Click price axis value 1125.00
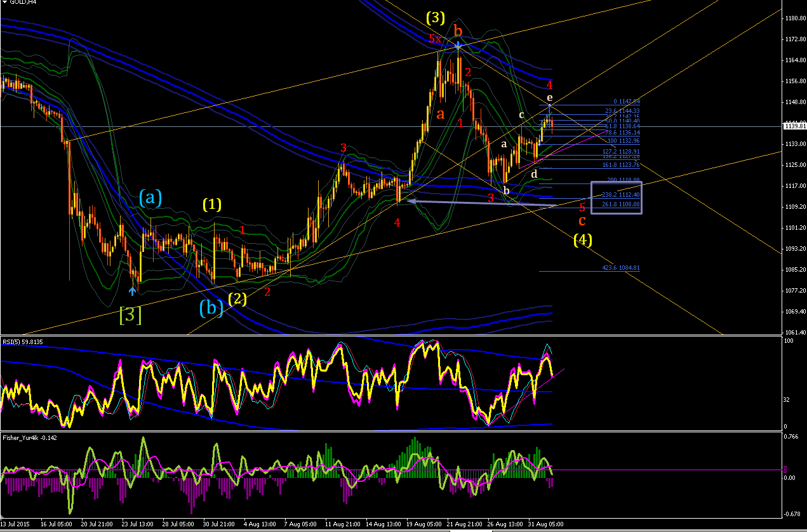Screen dimensions: 807x532 795,165
